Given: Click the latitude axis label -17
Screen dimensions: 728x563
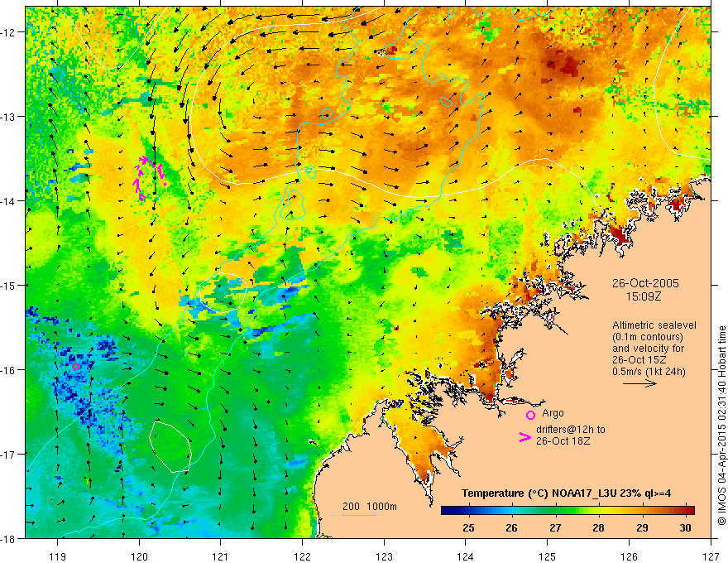Looking at the screenshot, I should tap(8, 454).
